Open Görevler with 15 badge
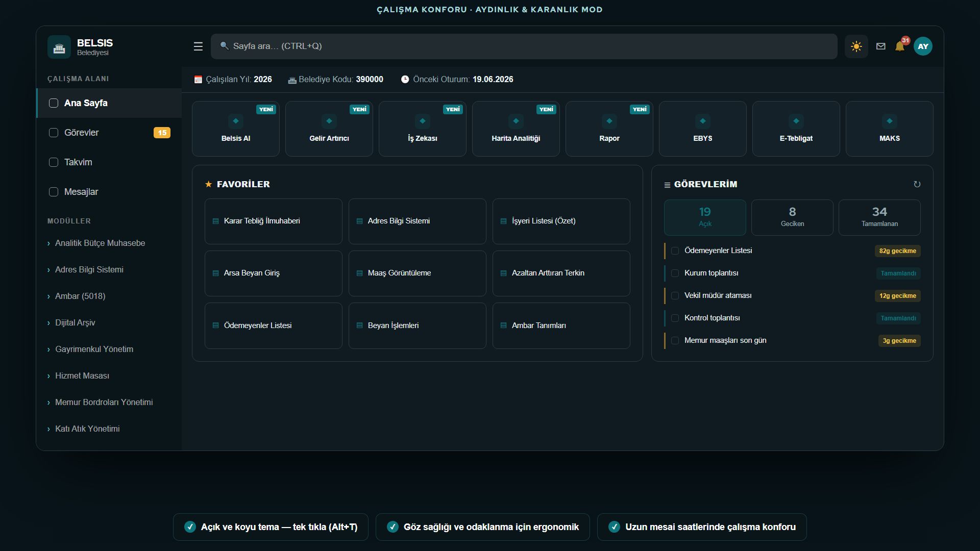Screen dimensions: 980x551 pos(109,133)
